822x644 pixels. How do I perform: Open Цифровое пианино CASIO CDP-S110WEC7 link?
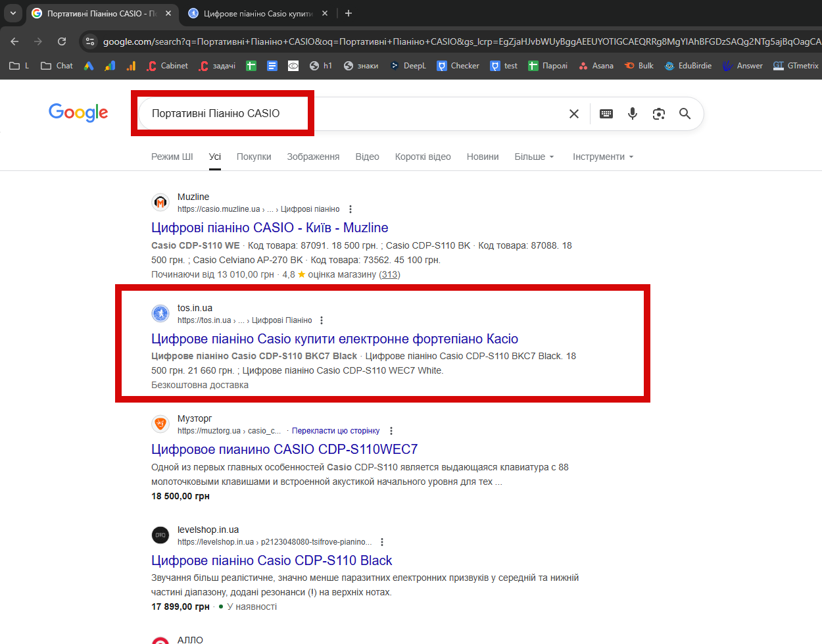pos(284,449)
